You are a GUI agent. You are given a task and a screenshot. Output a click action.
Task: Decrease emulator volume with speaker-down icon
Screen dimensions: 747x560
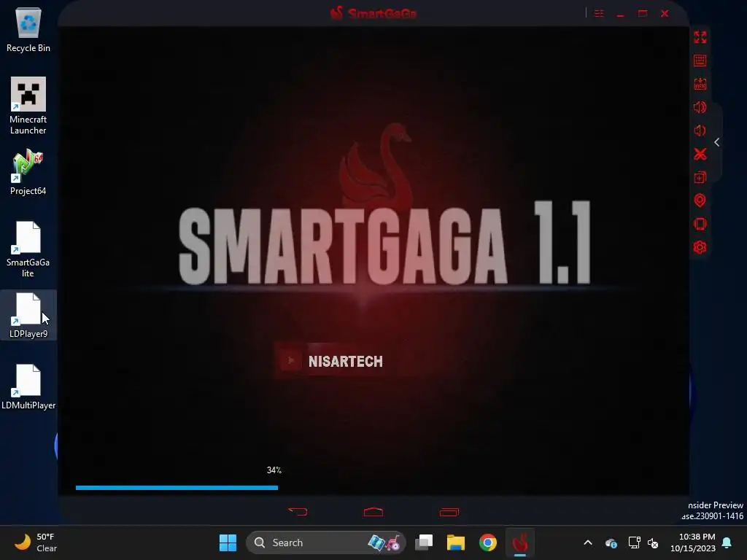coord(700,131)
